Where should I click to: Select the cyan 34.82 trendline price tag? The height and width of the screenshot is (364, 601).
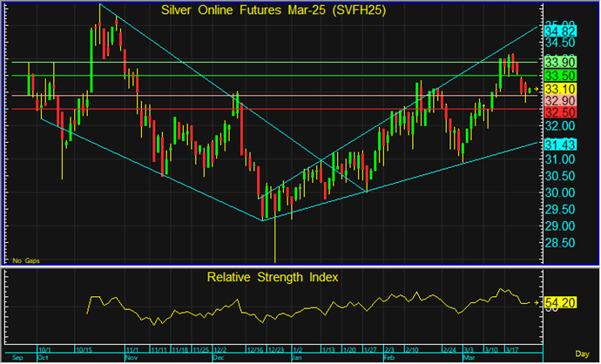pyautogui.click(x=557, y=31)
